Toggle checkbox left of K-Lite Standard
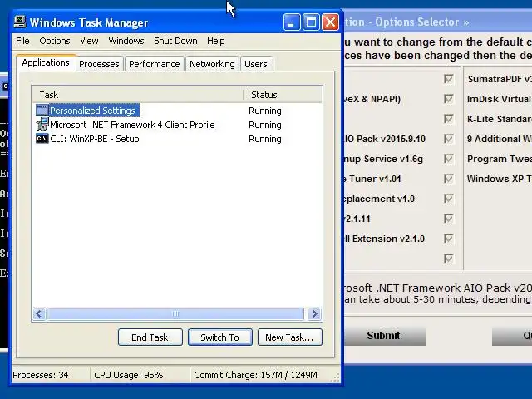 [449, 119]
